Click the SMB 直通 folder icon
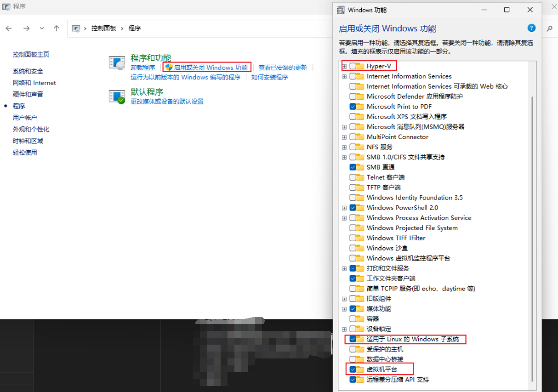The height and width of the screenshot is (392, 558). coord(360,167)
